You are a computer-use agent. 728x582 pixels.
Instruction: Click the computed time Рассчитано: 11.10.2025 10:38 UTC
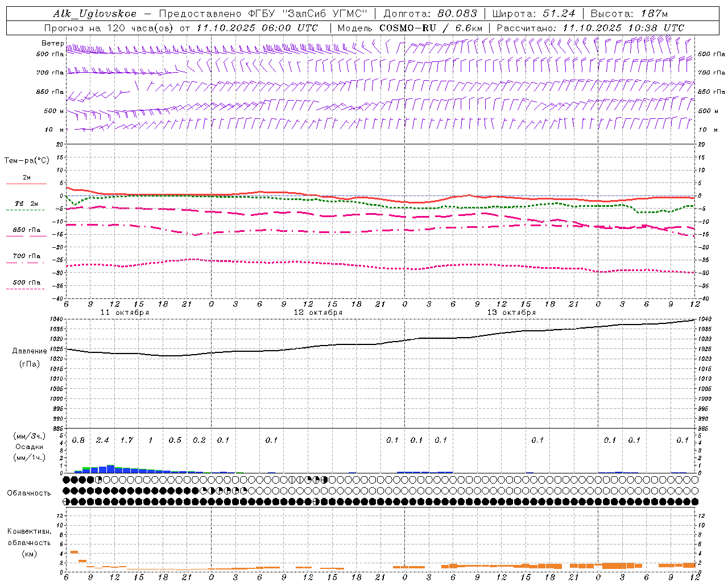(x=590, y=28)
